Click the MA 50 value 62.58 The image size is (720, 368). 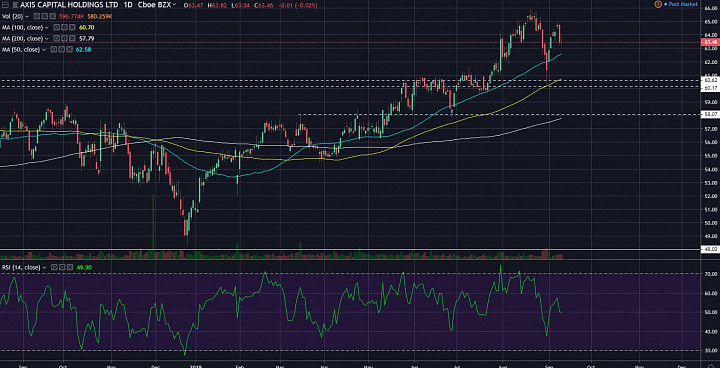84,50
